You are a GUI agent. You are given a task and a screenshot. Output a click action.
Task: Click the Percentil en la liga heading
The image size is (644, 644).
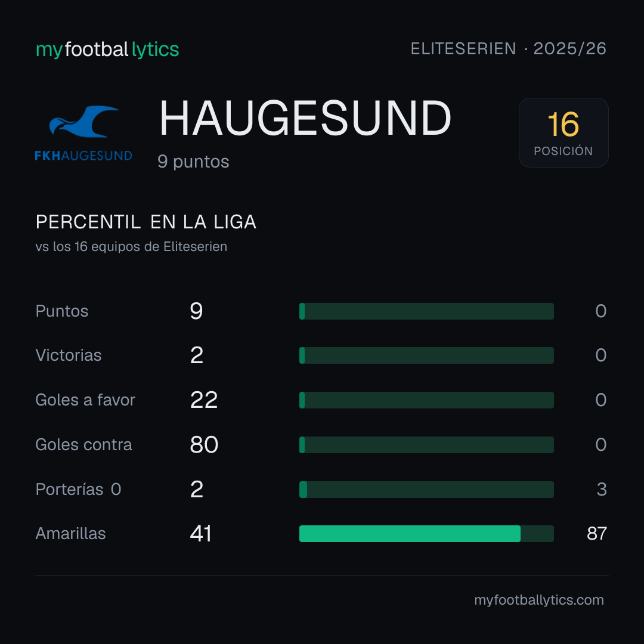[x=146, y=222]
